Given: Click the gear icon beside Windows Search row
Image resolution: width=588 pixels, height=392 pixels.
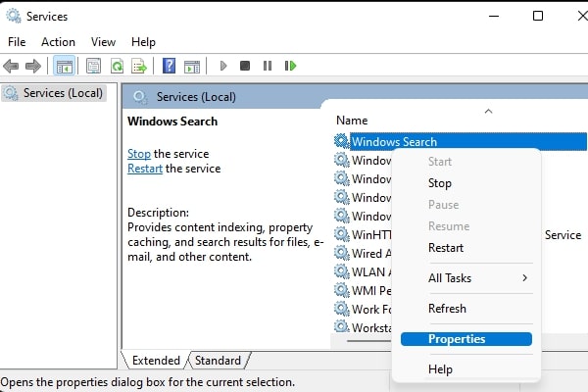Looking at the screenshot, I should point(341,141).
